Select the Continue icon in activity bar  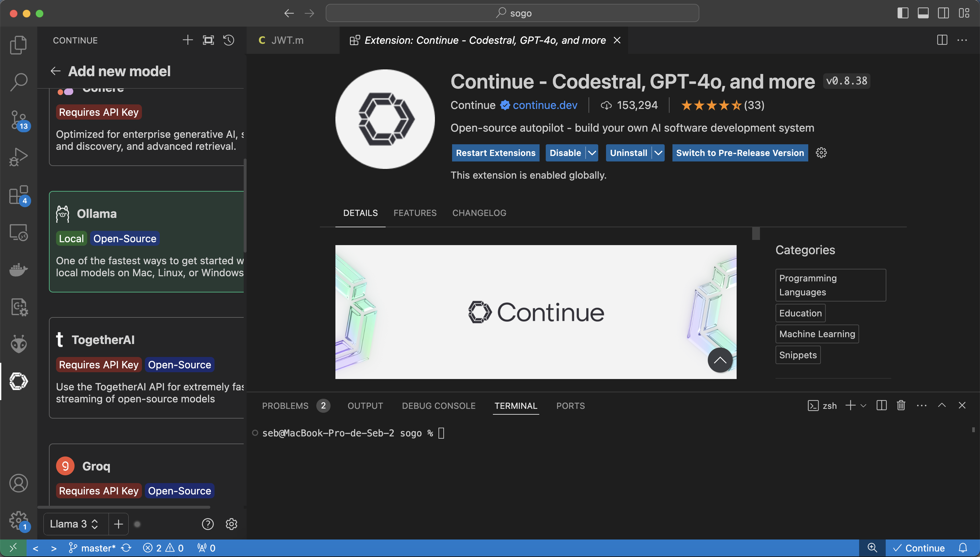pos(18,381)
